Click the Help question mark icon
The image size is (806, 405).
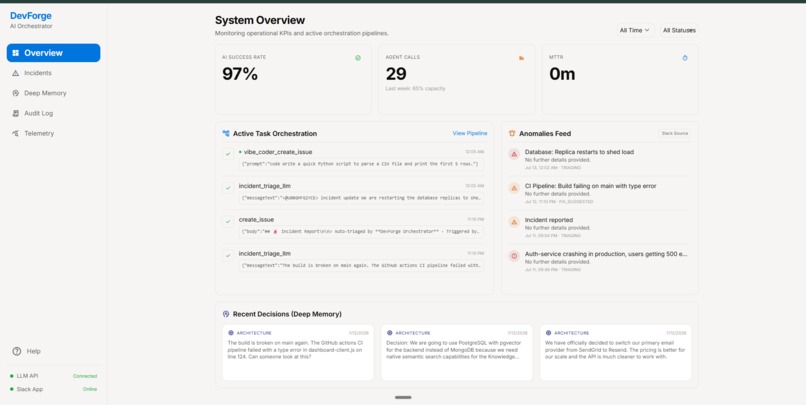(16, 351)
